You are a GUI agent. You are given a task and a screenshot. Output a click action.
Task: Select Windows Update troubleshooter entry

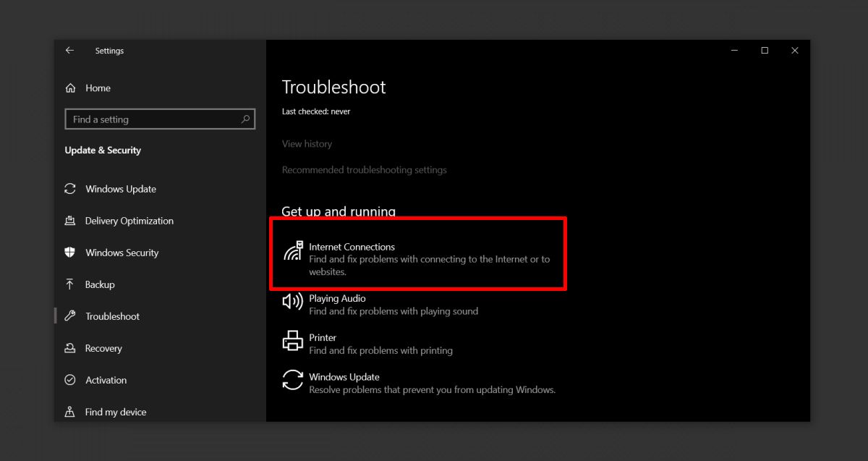click(x=418, y=384)
